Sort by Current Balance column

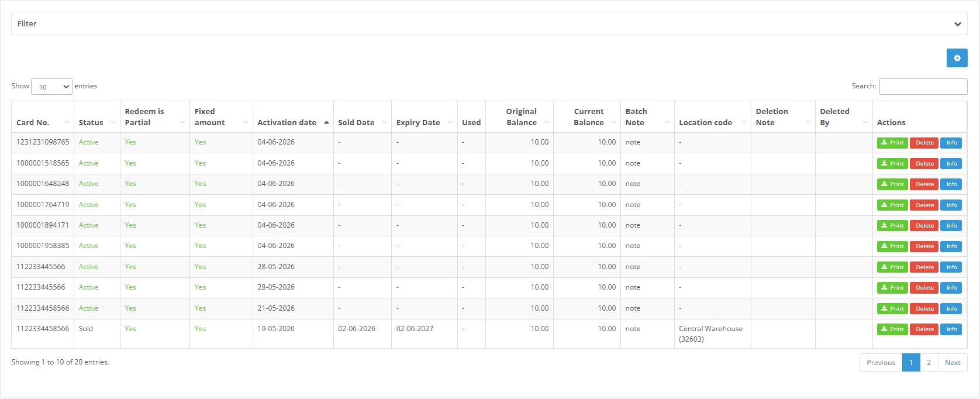[x=587, y=117]
